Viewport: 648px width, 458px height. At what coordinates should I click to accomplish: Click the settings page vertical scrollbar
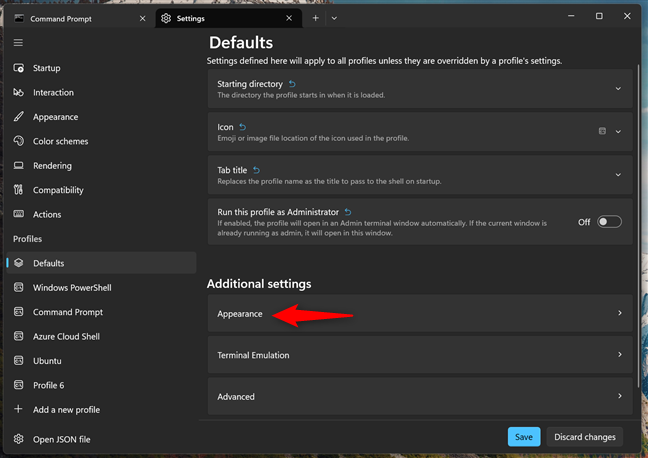tap(638, 225)
